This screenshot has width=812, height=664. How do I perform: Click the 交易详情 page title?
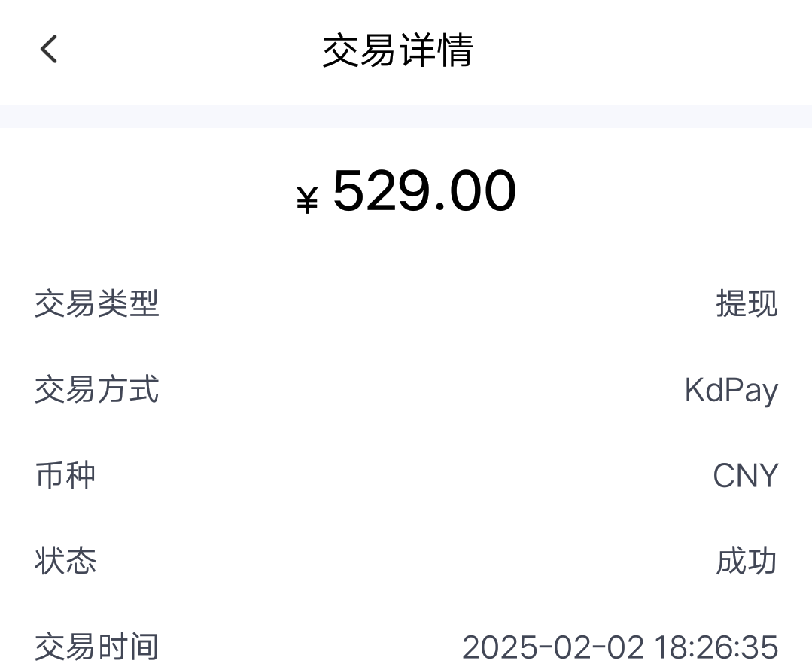click(x=397, y=51)
